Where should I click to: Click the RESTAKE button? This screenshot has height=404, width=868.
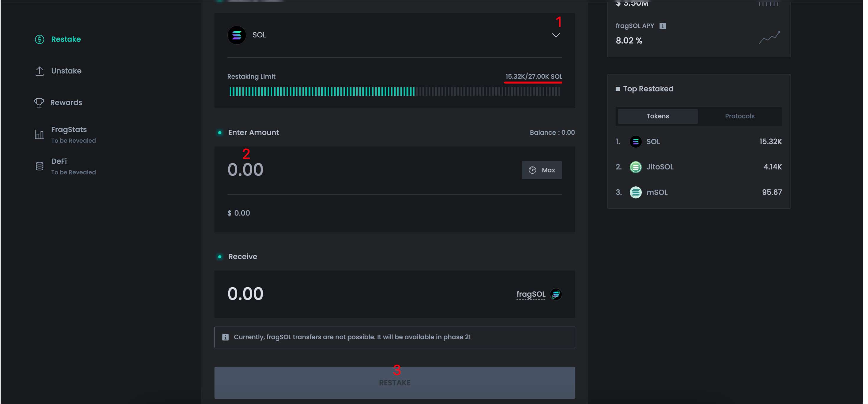[394, 383]
